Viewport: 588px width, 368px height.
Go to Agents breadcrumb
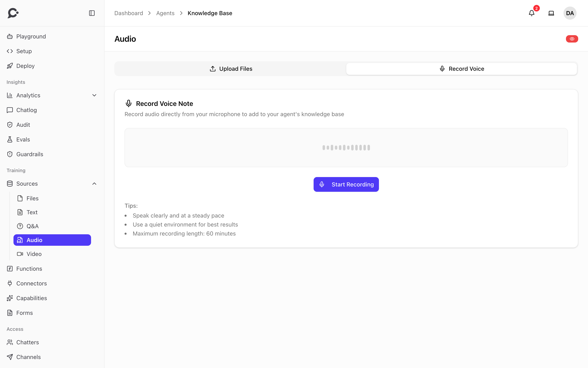[x=165, y=13]
